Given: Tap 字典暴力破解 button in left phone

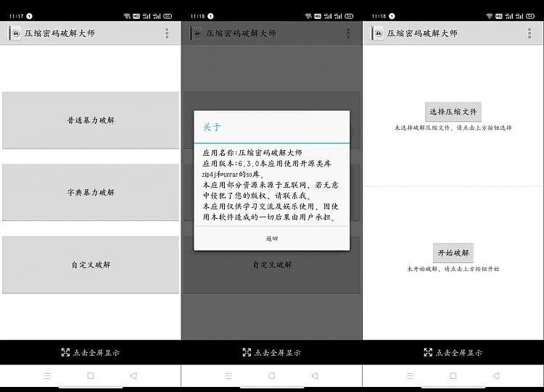Looking at the screenshot, I should 91,192.
